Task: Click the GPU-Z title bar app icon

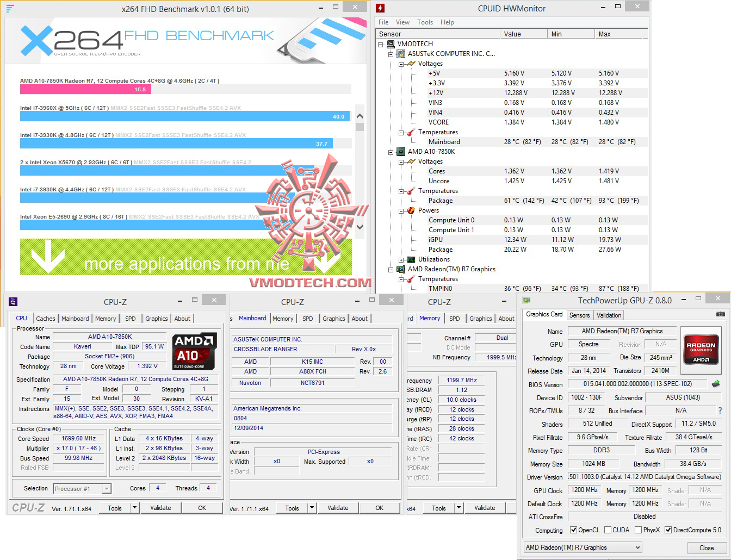Action: click(526, 300)
